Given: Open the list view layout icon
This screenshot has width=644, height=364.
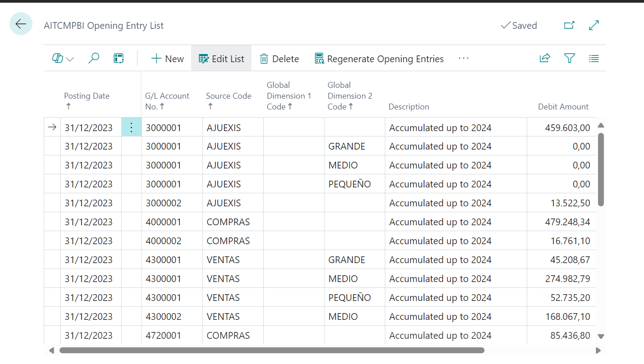Looking at the screenshot, I should tap(594, 59).
